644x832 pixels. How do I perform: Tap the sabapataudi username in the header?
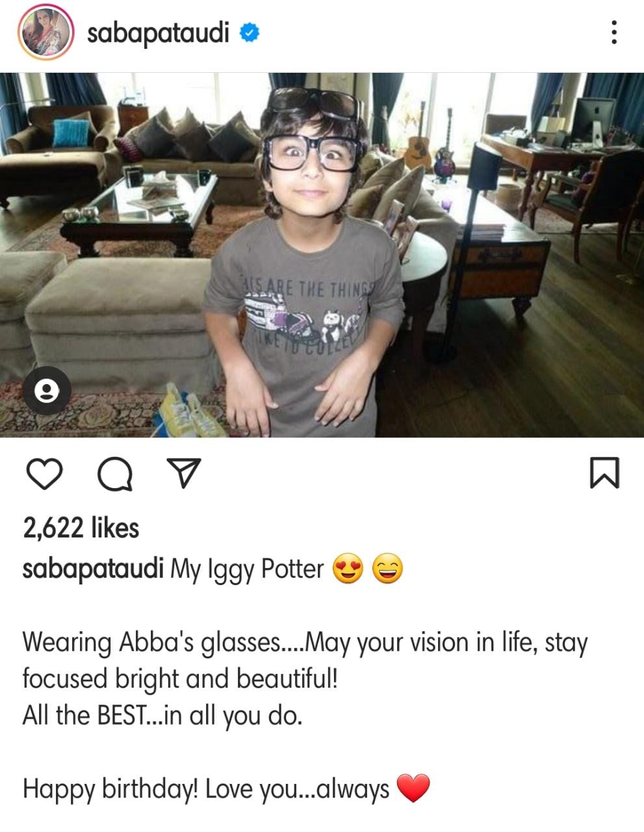click(158, 32)
